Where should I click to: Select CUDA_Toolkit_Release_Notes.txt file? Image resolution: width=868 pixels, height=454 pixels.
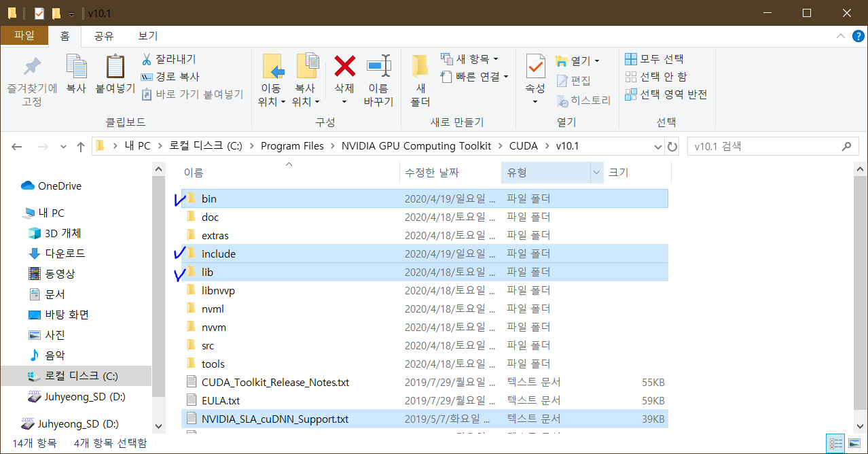(424, 382)
